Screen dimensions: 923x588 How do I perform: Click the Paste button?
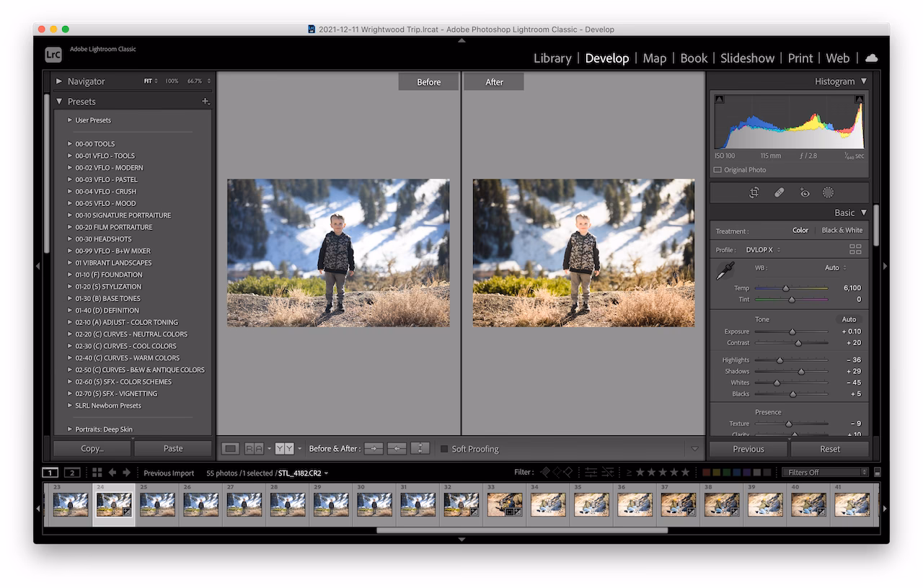[173, 448]
